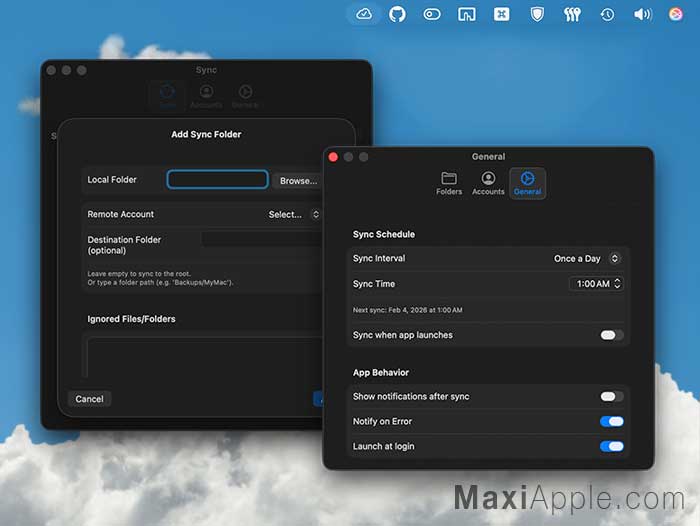Click the Sync Time stepper arrows
Image resolution: width=700 pixels, height=526 pixels.
pos(617,284)
